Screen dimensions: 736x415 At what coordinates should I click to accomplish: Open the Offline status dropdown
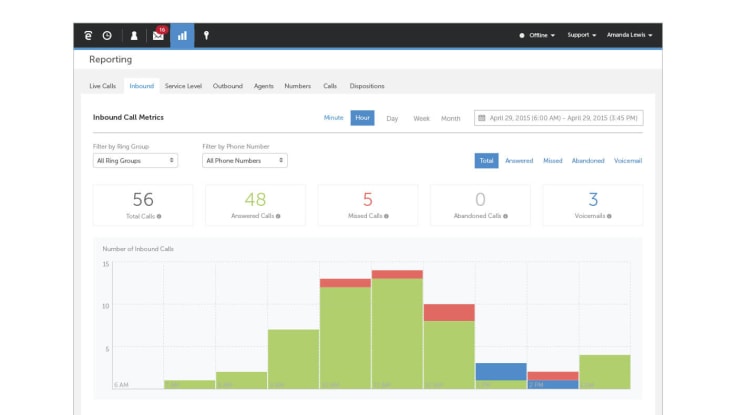(x=537, y=35)
